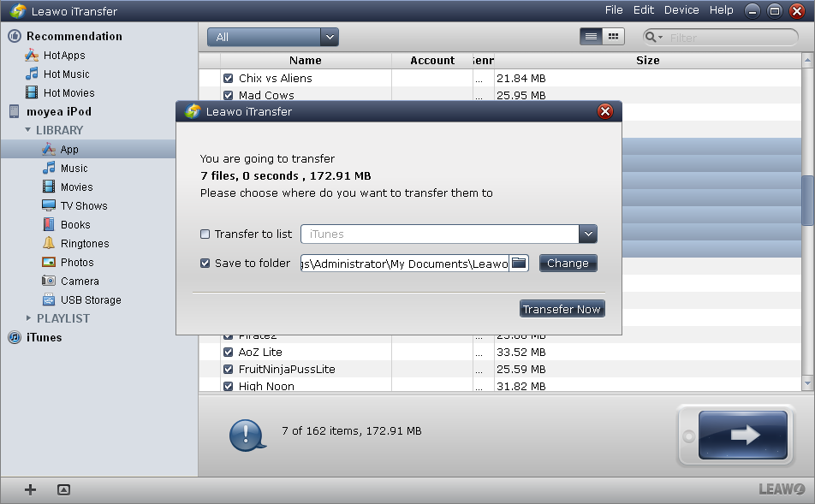Click the Photos library icon
This screenshot has width=815, height=504.
(x=49, y=262)
